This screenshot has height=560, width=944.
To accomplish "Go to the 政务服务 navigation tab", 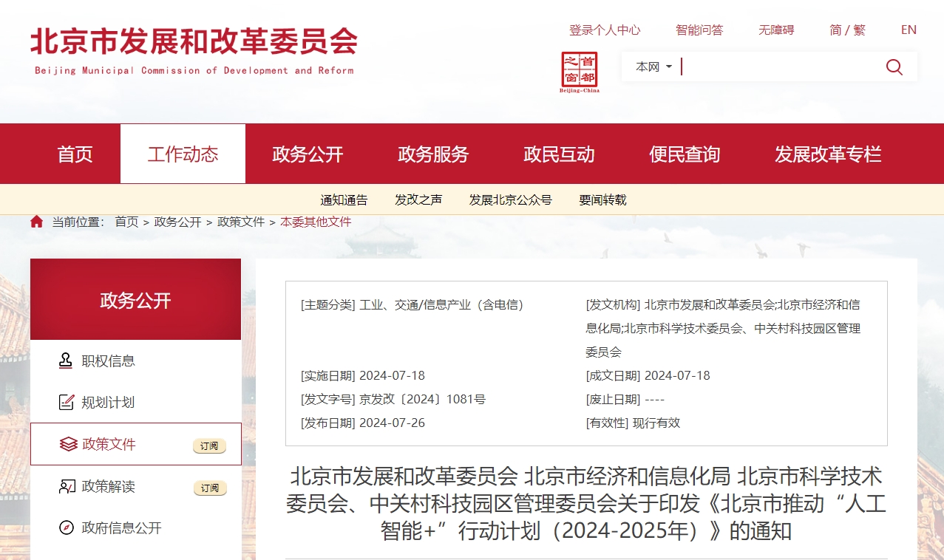I will 433,154.
